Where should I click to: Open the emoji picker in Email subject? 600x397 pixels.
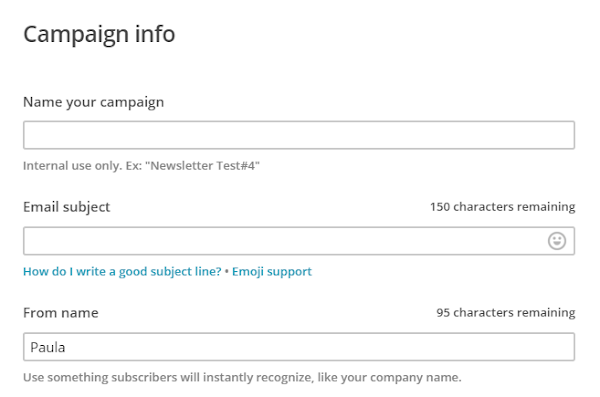tap(557, 241)
